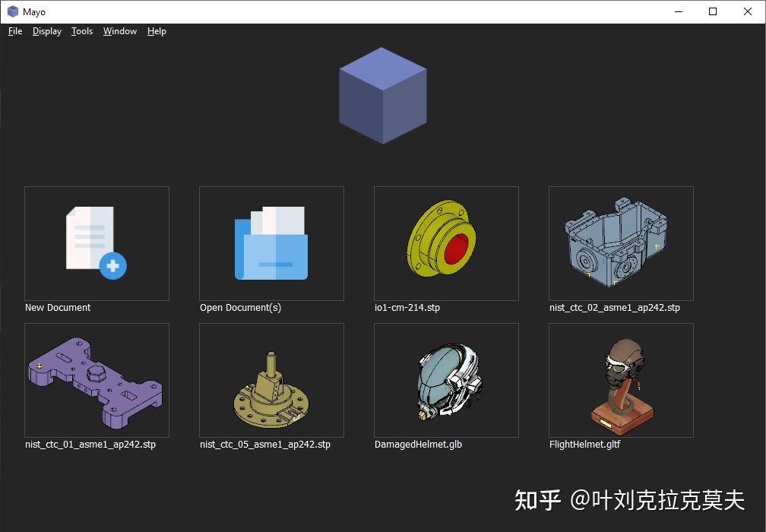Open the io1-cm-214.stp flange model
This screenshot has width=766, height=532.
446,243
